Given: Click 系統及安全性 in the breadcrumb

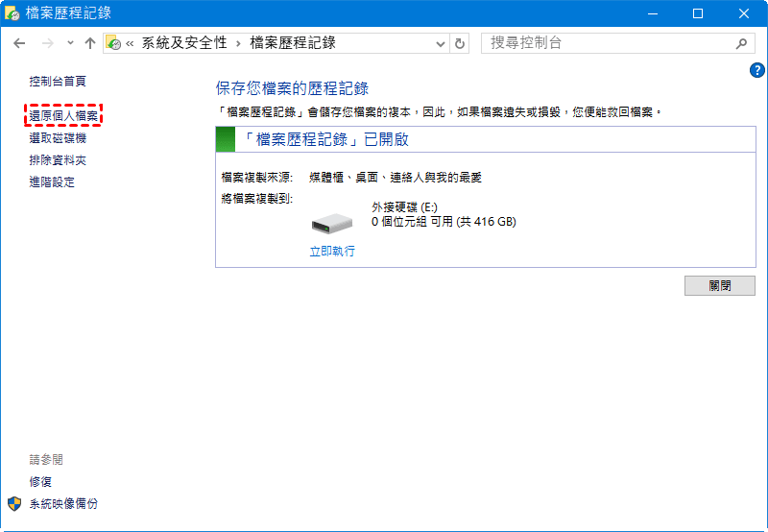Looking at the screenshot, I should (184, 43).
